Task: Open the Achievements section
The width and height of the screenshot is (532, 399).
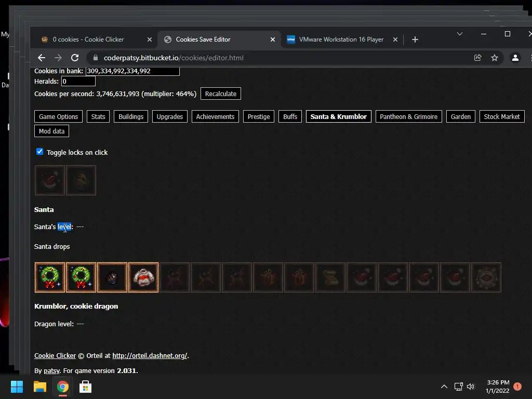Action: tap(215, 116)
